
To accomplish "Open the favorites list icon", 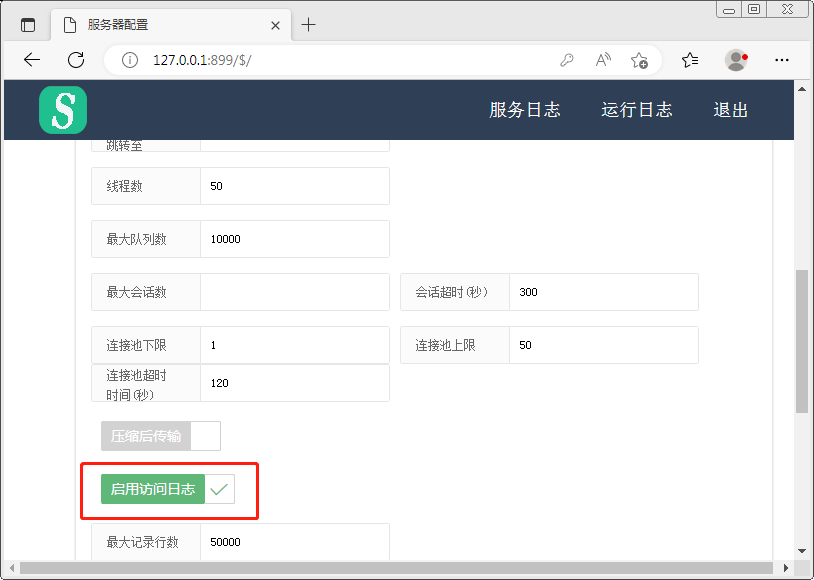I will pyautogui.click(x=690, y=60).
